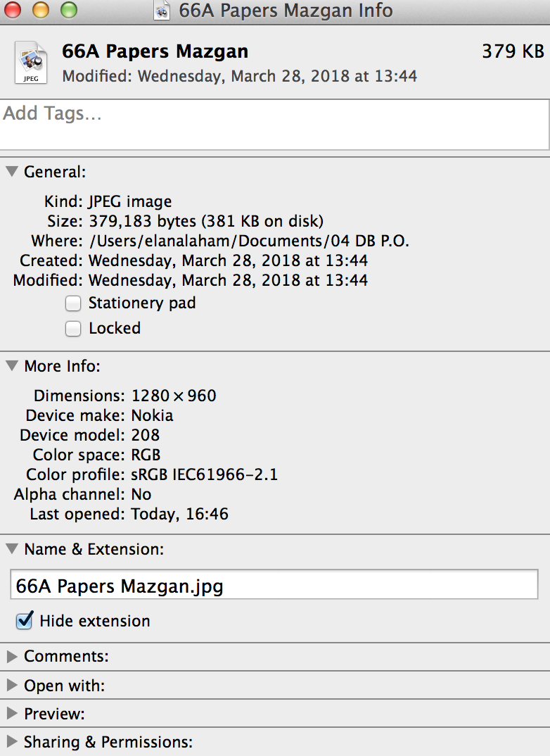The width and height of the screenshot is (550, 756).
Task: Click the Add Tags field
Action: [x=274, y=125]
